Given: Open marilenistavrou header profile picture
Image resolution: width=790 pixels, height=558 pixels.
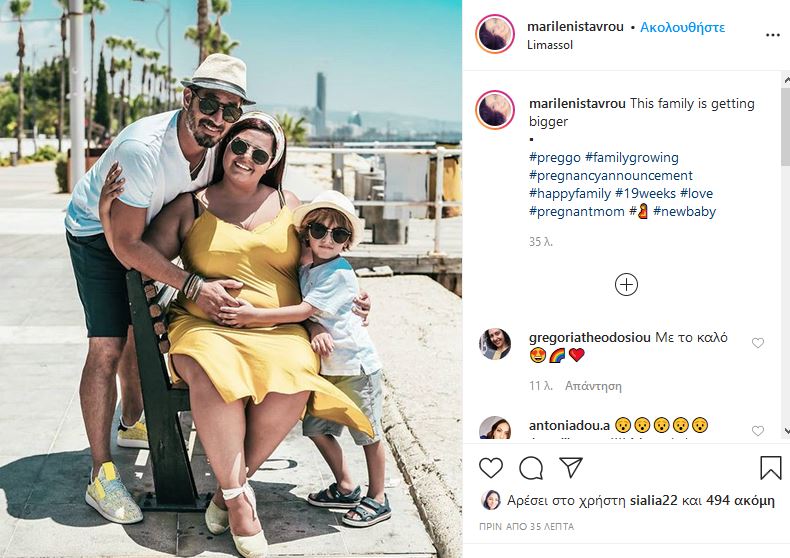Looking at the screenshot, I should (x=495, y=34).
